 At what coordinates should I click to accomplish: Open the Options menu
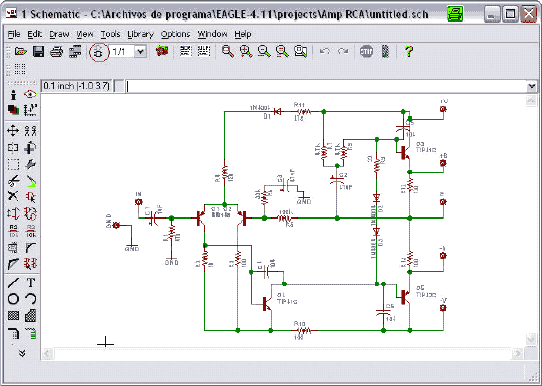tap(176, 34)
